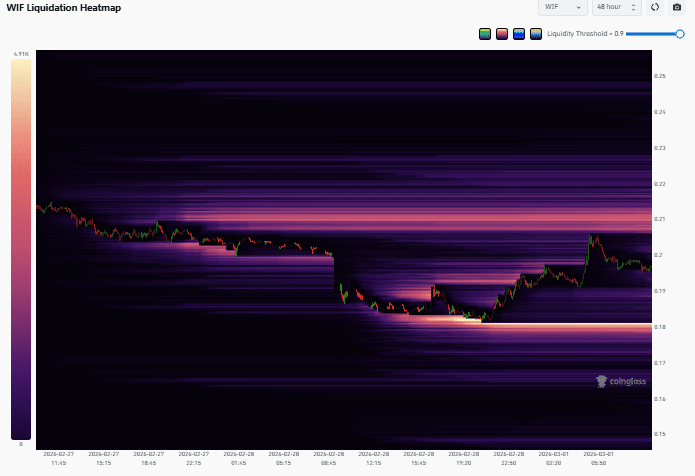The image size is (695, 476).
Task: Click the liquidation intensity color scale bar
Action: 20,248
